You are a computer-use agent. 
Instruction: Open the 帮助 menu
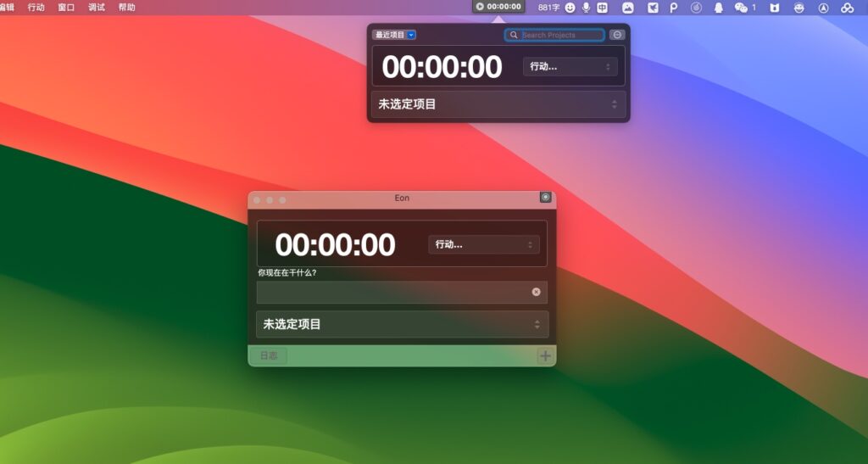(x=127, y=7)
